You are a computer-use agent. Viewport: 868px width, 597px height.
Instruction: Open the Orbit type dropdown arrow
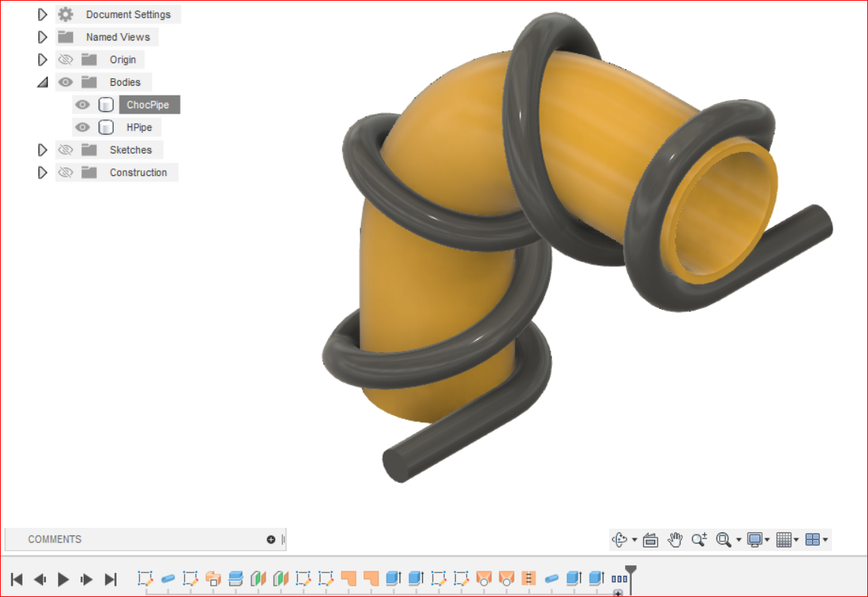coord(634,539)
